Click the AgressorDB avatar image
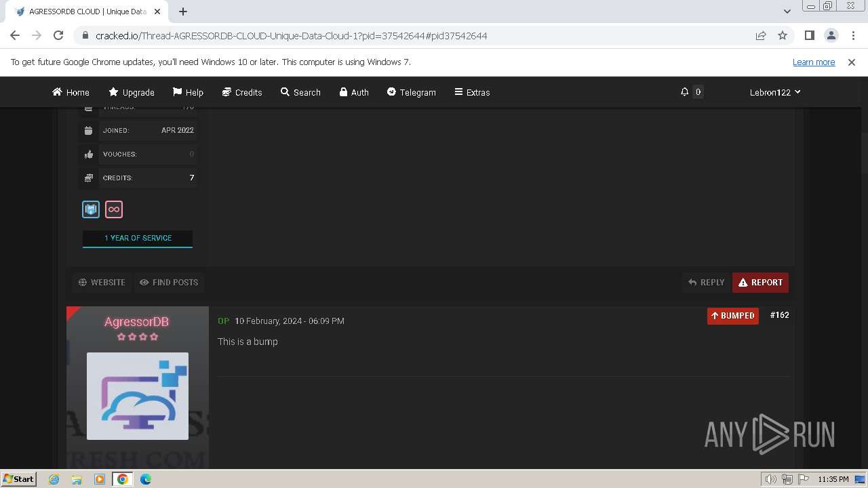 pos(138,396)
